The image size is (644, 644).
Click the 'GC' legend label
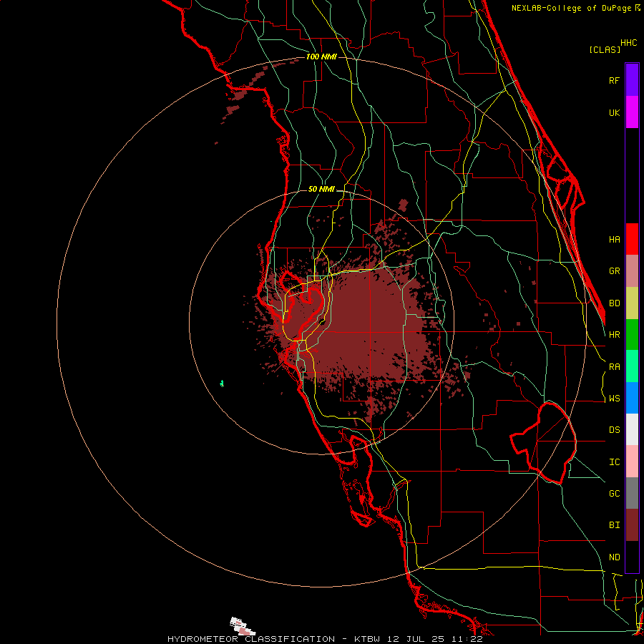click(x=615, y=494)
